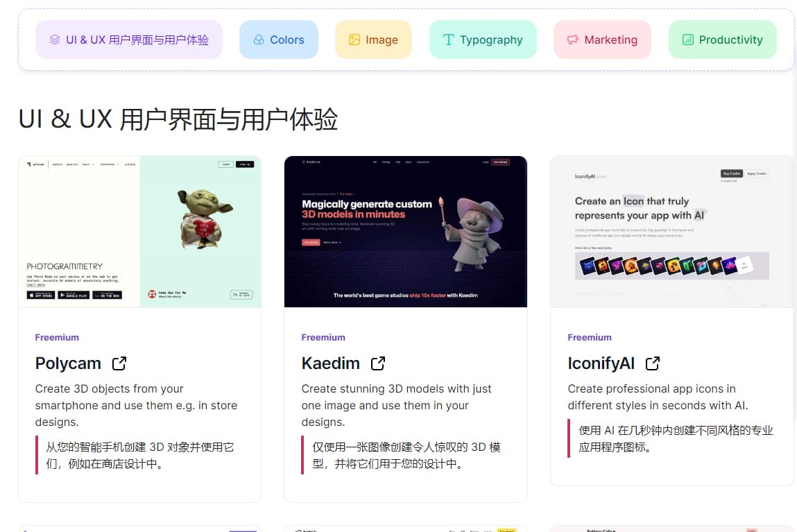Click the picture icon in Image tab
The height and width of the screenshot is (532, 797).
(354, 40)
